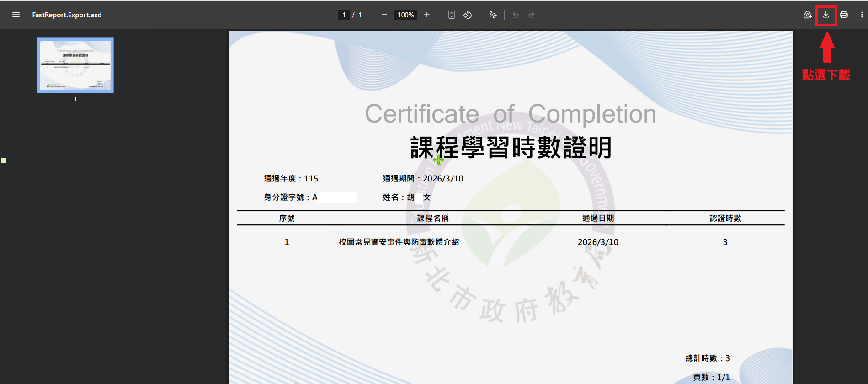Screen dimensions: 868x384
Task: Click the undo arrow in toolbar
Action: coord(516,15)
